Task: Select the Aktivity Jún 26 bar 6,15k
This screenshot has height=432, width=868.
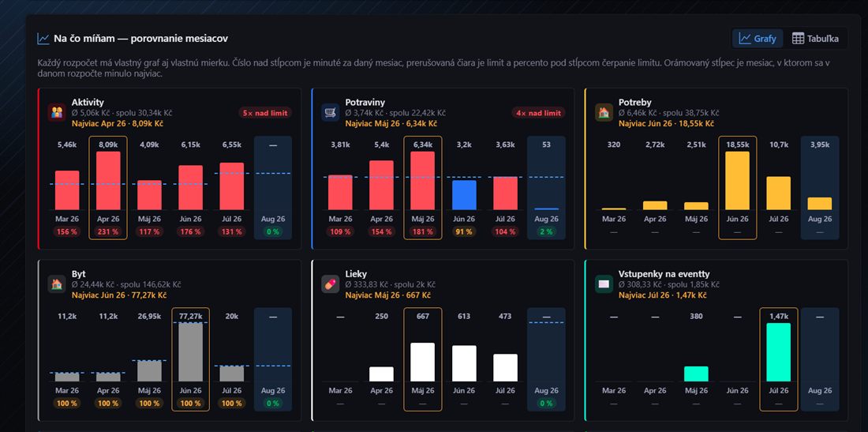Action: [x=190, y=188]
